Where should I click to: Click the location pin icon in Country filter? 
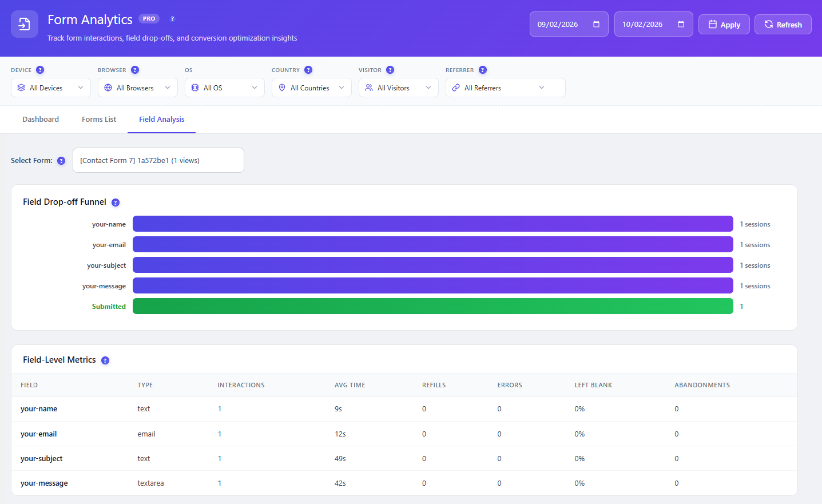click(281, 88)
